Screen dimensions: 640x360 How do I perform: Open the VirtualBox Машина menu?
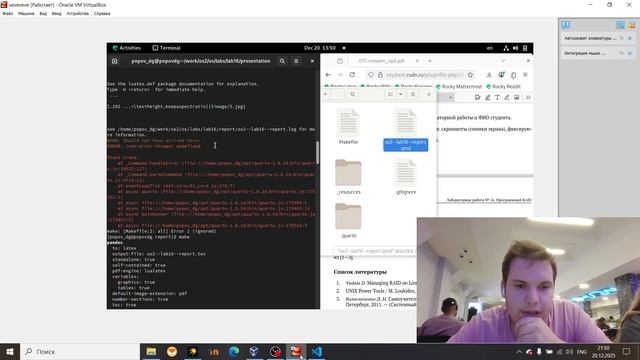pyautogui.click(x=26, y=13)
